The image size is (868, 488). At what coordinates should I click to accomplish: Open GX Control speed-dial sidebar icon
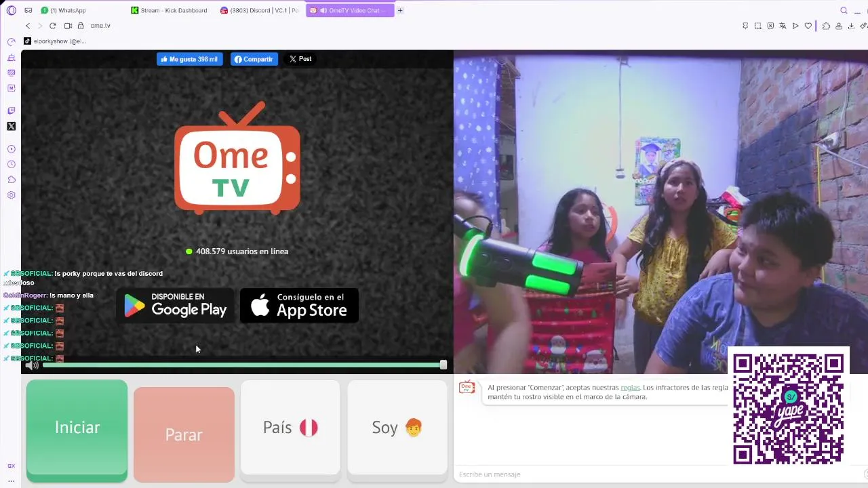(12, 42)
